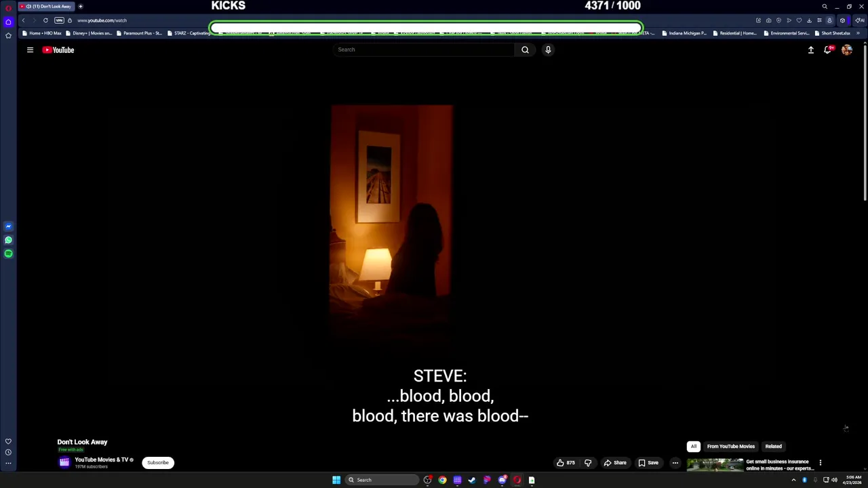Open the Opera downloads icon
Screen dimensions: 868x488
(809, 20)
